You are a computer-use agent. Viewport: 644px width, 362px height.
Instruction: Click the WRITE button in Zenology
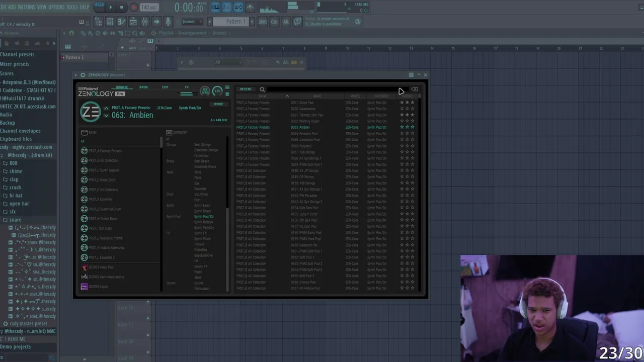(219, 105)
